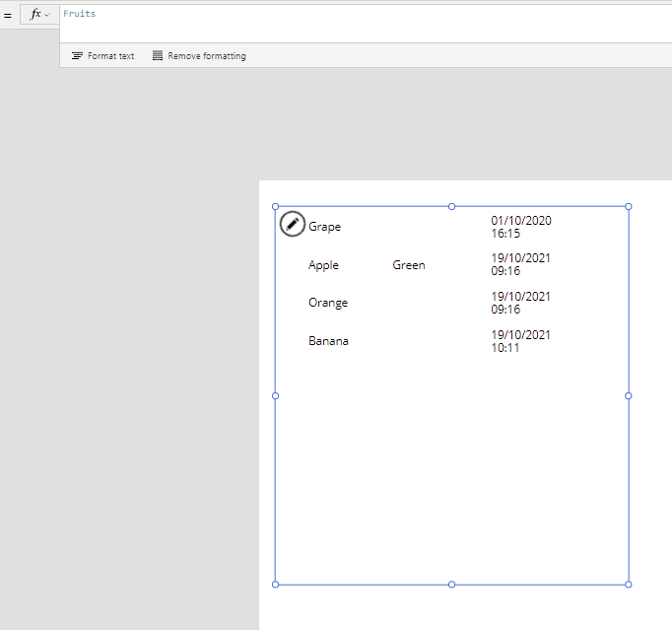Click the Green label next to Apple
The width and height of the screenshot is (672, 630).
click(409, 265)
